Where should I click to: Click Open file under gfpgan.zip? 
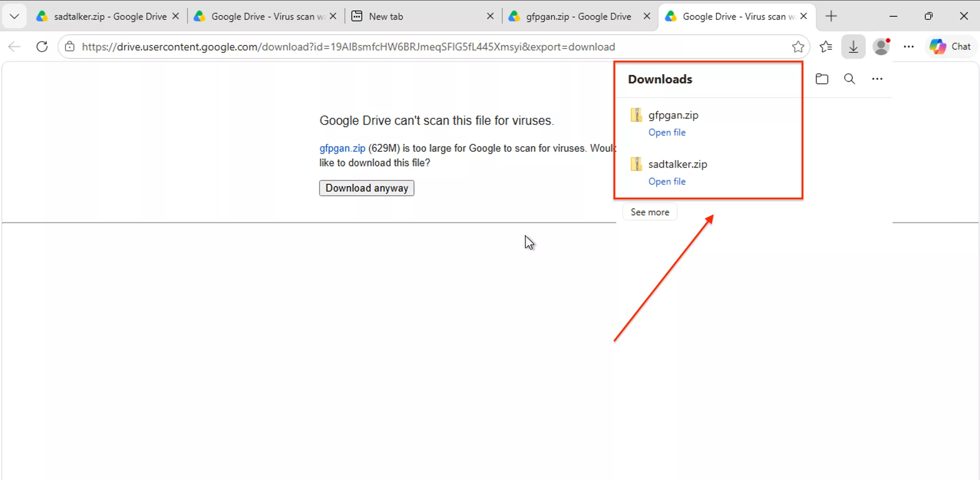pos(667,132)
